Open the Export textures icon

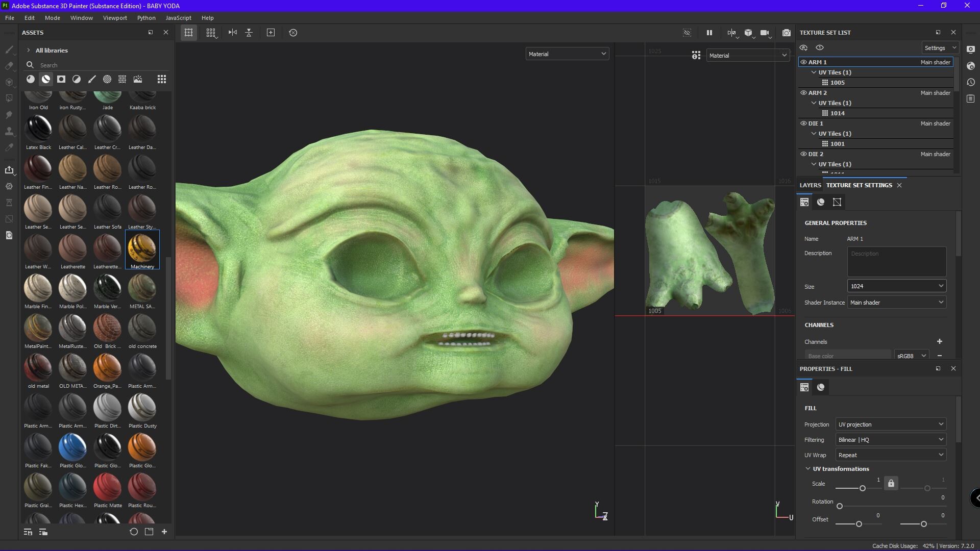click(9, 170)
